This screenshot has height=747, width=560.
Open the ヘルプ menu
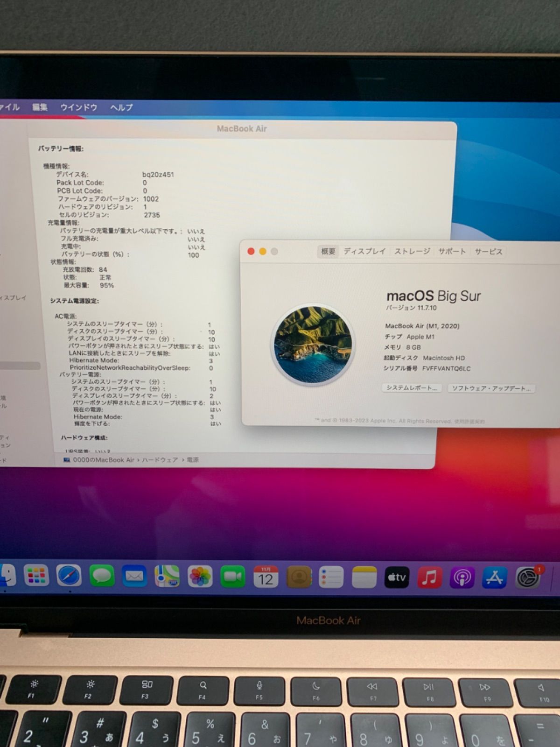click(121, 107)
